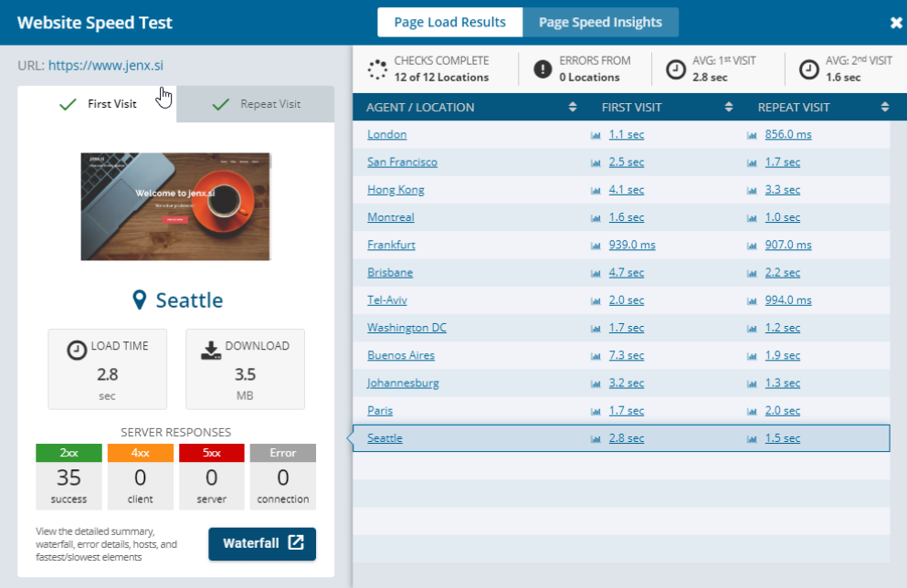This screenshot has height=588, width=907.
Task: Sort by Agent / Location column arrows
Action: click(x=573, y=107)
